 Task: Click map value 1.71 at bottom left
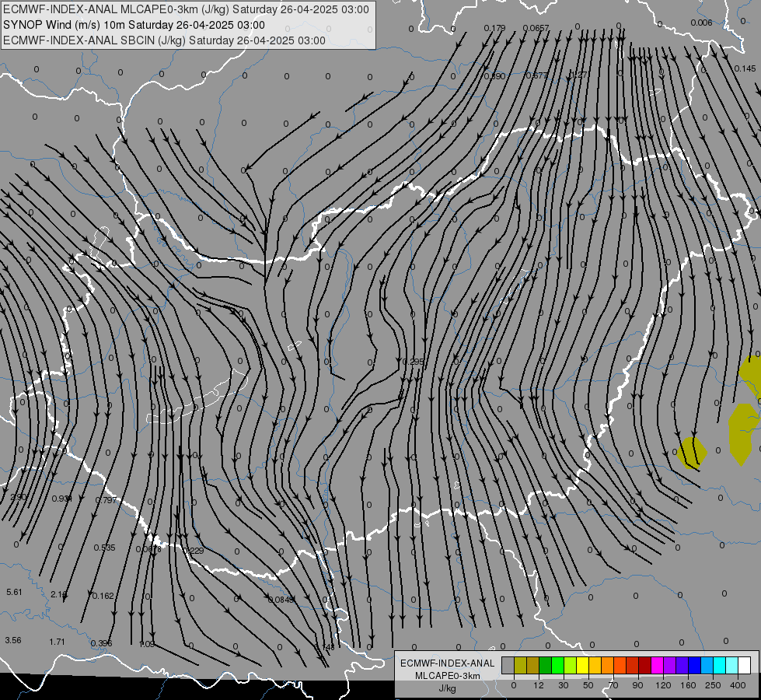[57, 642]
